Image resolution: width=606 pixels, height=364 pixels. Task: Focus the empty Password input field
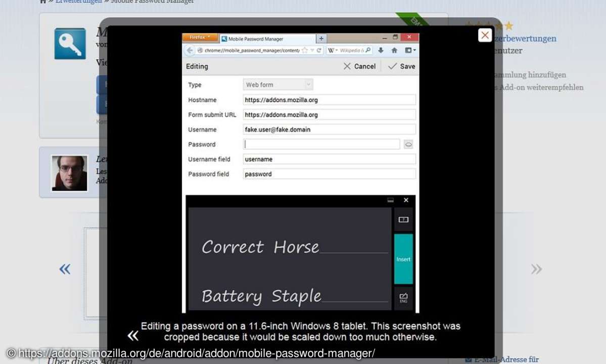click(x=321, y=144)
